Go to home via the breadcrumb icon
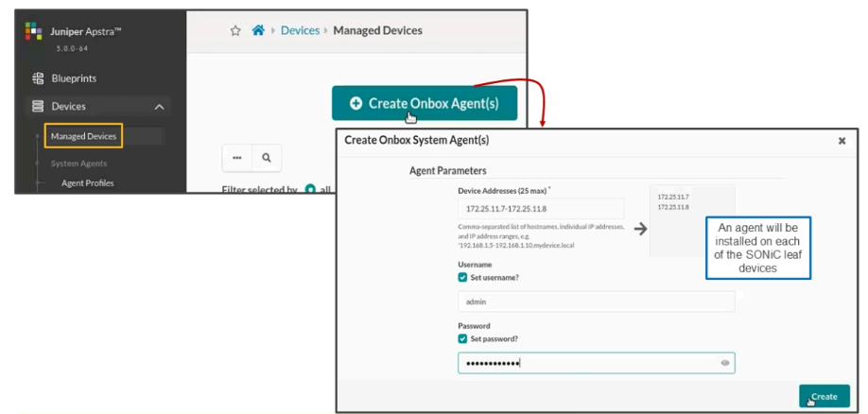Image resolution: width=868 pixels, height=414 pixels. click(x=258, y=30)
